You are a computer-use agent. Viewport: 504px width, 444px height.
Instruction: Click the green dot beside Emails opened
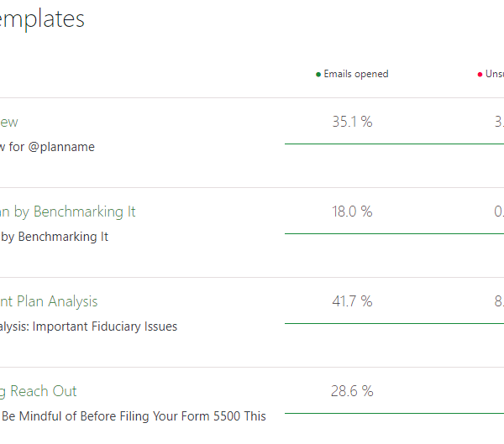[318, 75]
